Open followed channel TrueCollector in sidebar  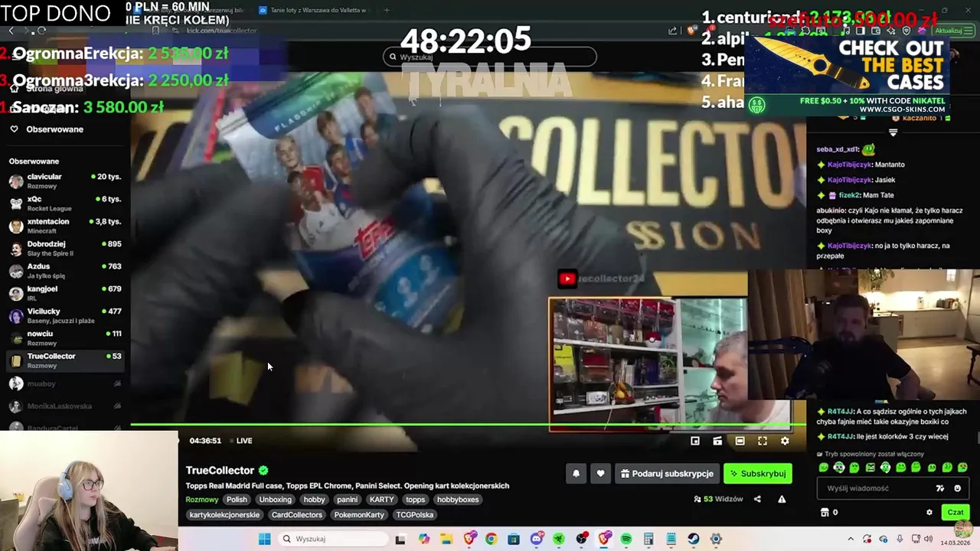click(65, 360)
